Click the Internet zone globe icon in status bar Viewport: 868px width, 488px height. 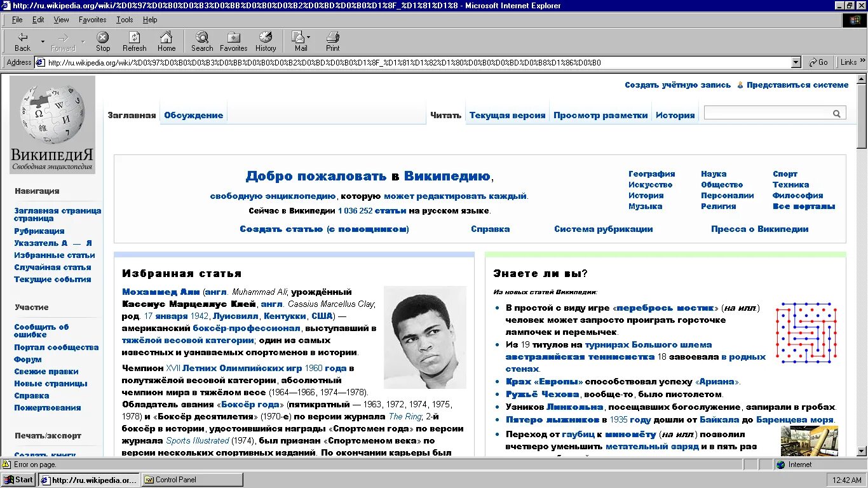780,464
